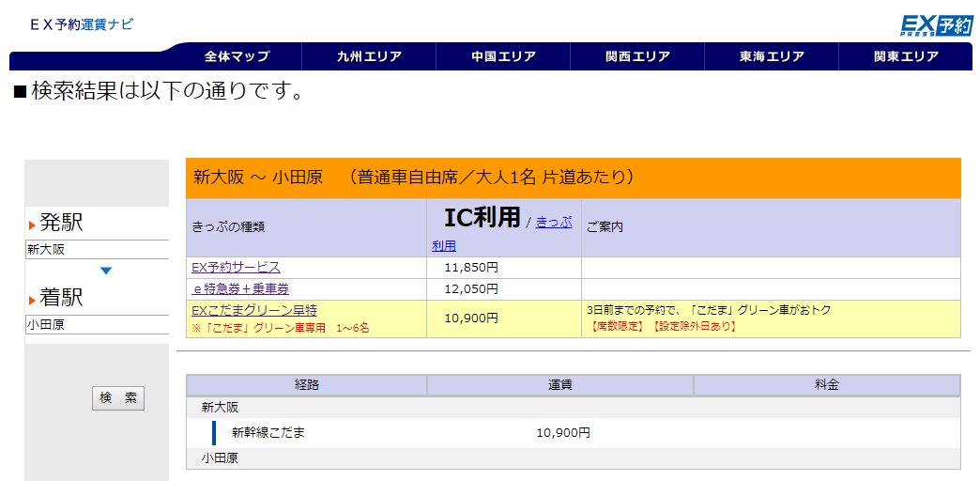Screen dimensions: 980x481
Task: Click the 新幹線こだま route row
Action: [x=574, y=433]
